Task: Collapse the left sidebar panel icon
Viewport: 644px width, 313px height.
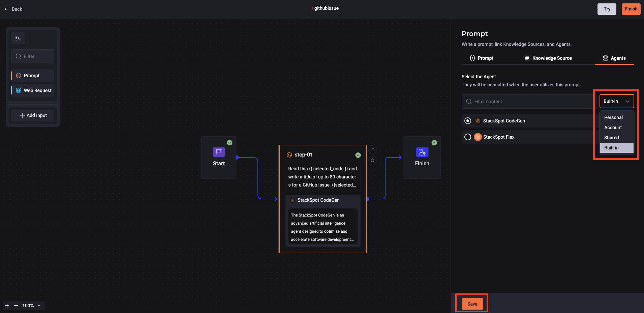Action: click(18, 38)
